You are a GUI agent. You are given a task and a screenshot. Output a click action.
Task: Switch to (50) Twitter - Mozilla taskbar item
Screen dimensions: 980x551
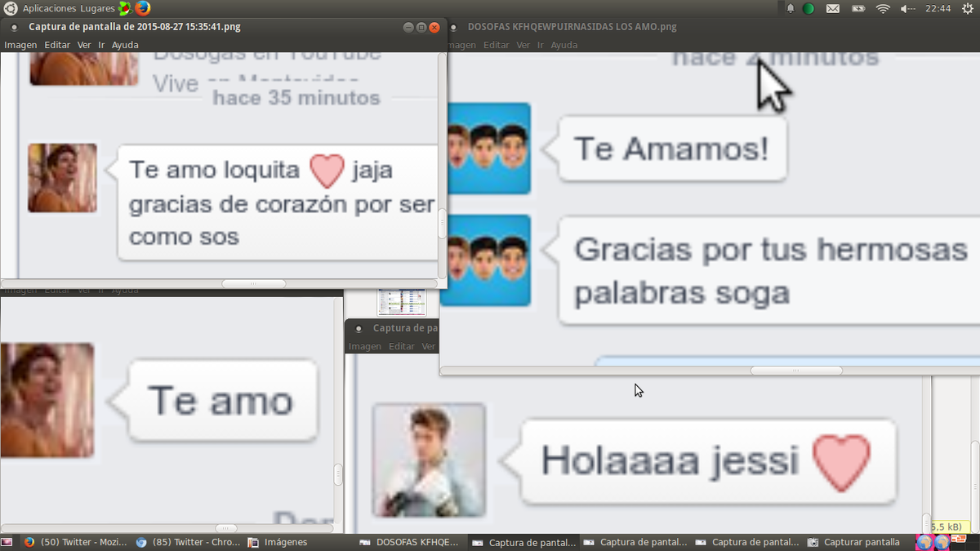(74, 542)
